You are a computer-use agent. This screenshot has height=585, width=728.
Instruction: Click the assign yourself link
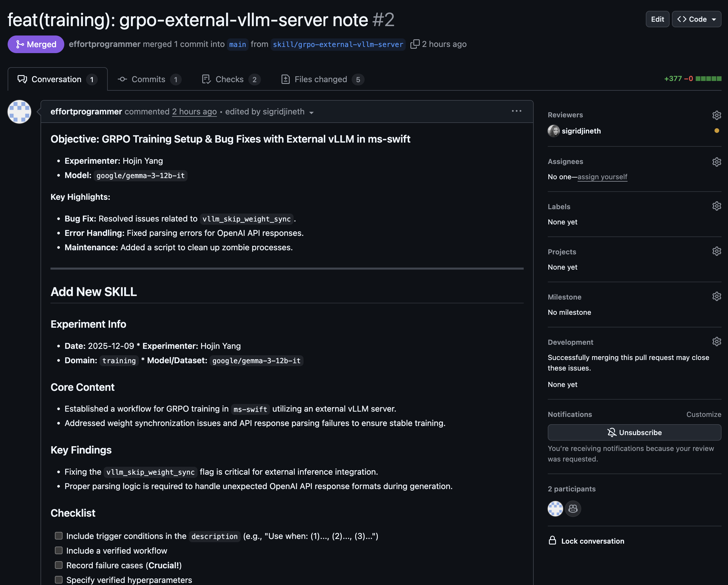(602, 177)
